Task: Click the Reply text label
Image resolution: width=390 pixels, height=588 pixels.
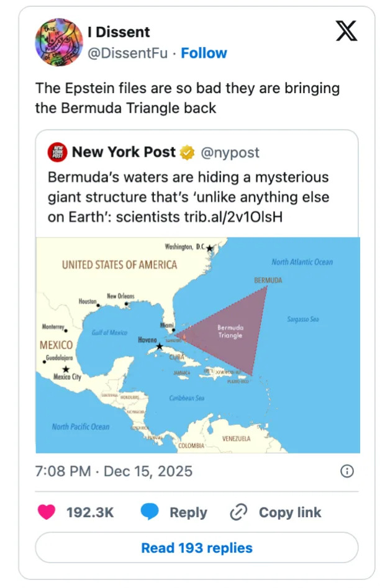Action: (188, 512)
